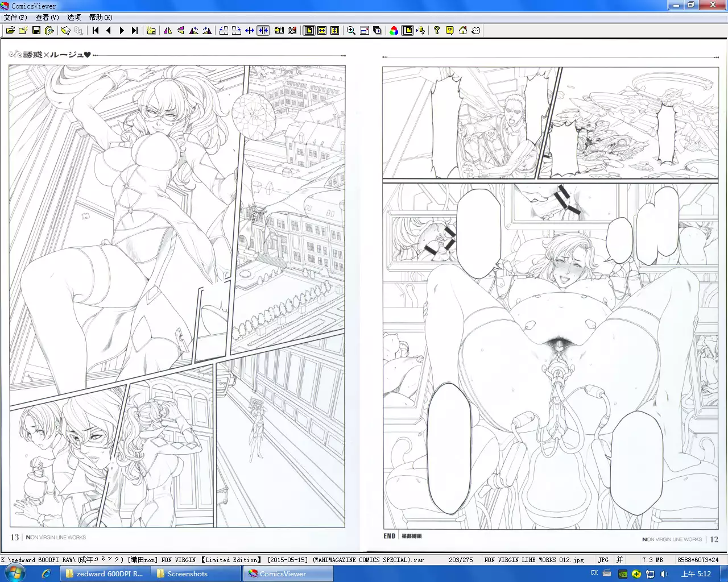Click the save floppy disk icon
Viewport: 728px width, 582px height.
click(36, 31)
